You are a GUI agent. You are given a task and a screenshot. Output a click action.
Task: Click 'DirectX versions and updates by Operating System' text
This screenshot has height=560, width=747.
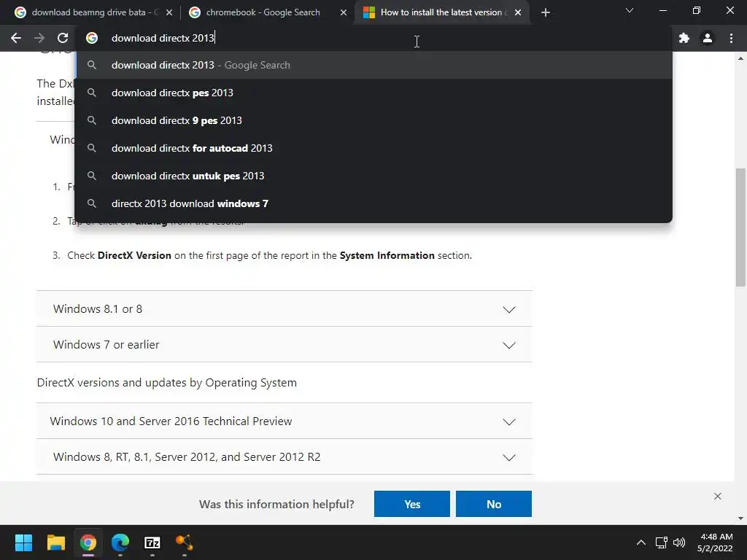(167, 383)
